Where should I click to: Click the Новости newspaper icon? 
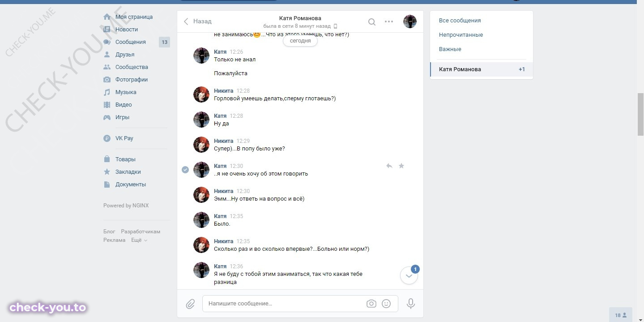[107, 29]
